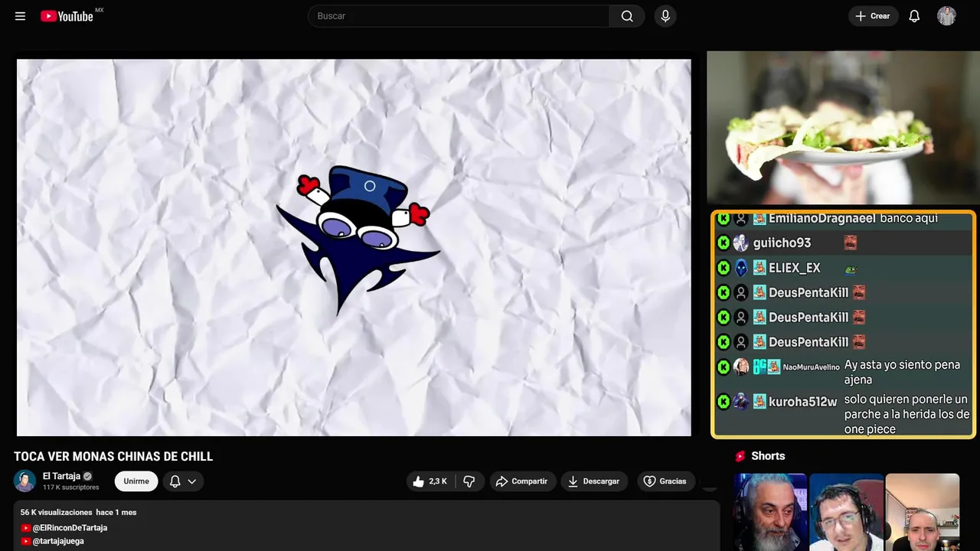Open the account avatar menu
Viewport: 980px width, 551px height.
946,16
